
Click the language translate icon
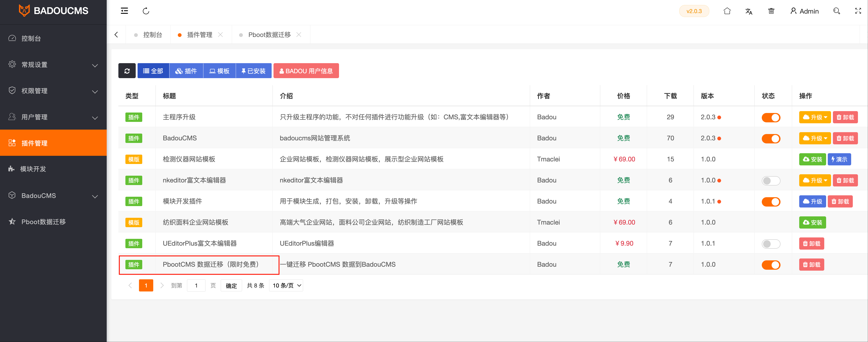[x=748, y=11]
